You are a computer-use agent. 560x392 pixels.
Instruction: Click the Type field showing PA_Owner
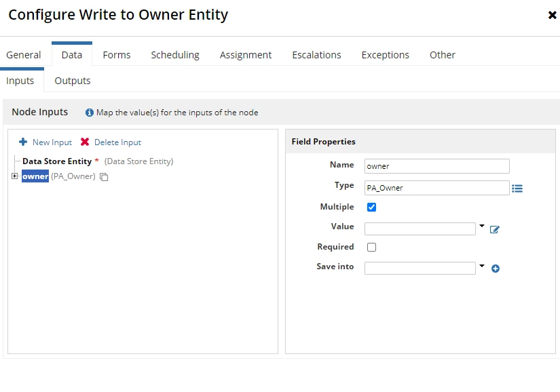pos(436,188)
